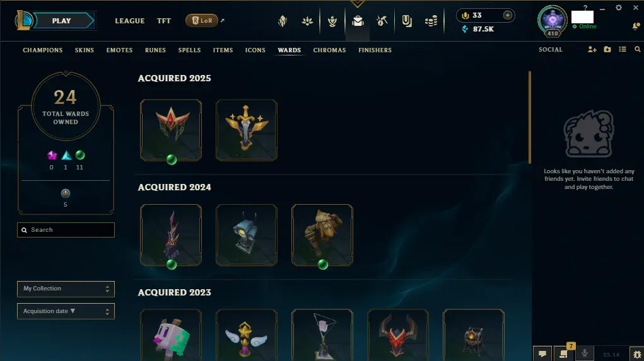Click the ward Search field

click(x=66, y=230)
